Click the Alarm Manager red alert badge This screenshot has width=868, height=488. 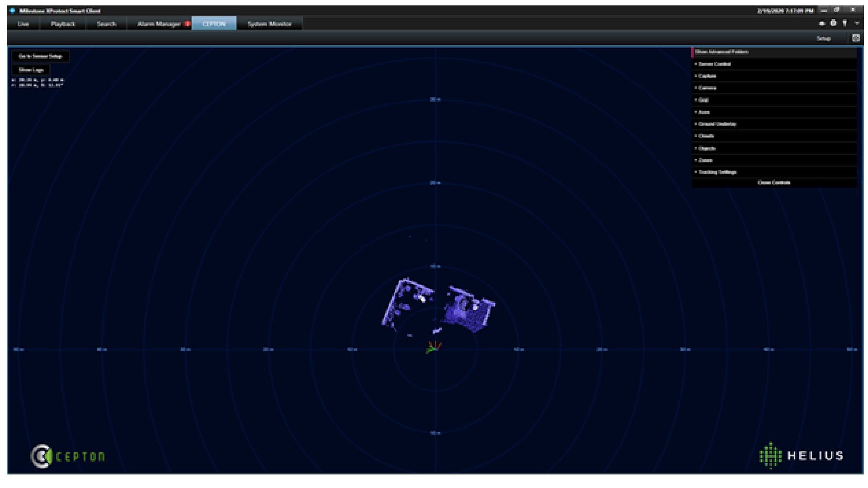tap(187, 24)
